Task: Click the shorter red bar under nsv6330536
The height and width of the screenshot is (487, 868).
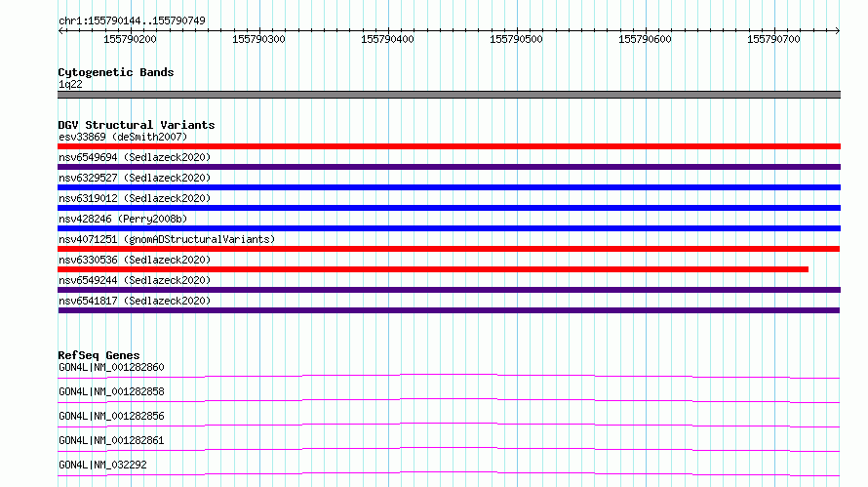Action: click(433, 269)
